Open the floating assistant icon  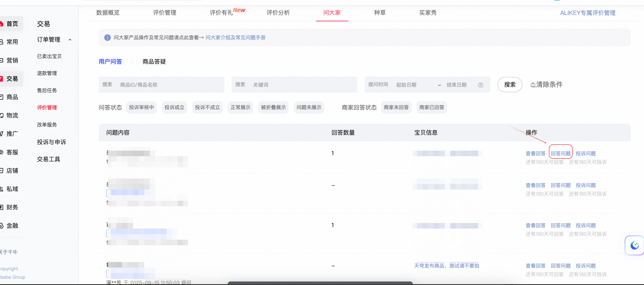(634, 245)
